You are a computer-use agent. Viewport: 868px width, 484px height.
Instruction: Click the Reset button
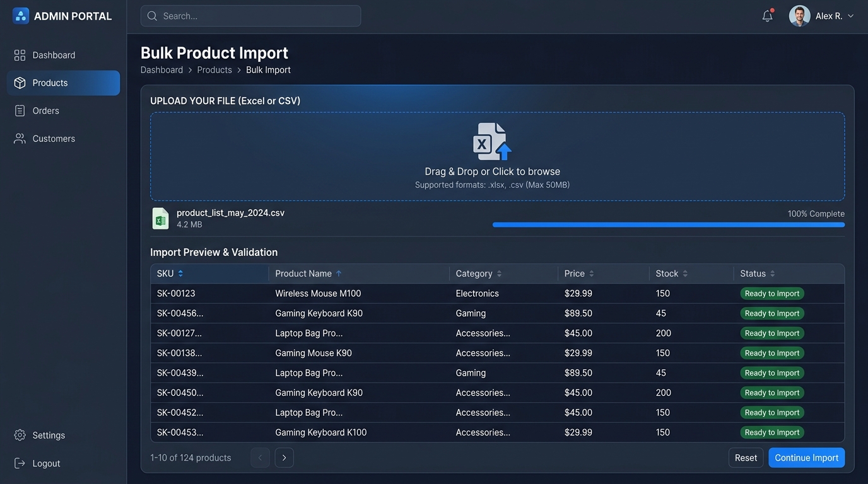746,458
